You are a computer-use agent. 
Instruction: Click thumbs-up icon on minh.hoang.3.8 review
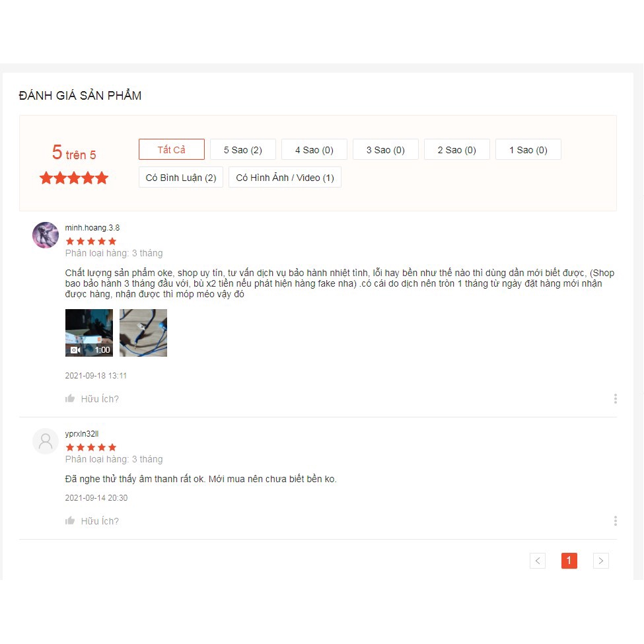click(x=70, y=398)
